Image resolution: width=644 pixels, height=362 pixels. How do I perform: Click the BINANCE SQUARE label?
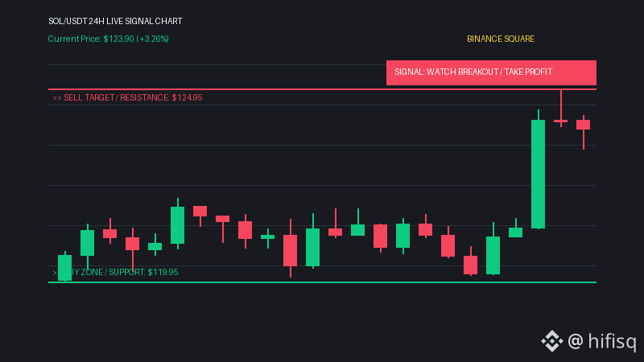tap(500, 39)
